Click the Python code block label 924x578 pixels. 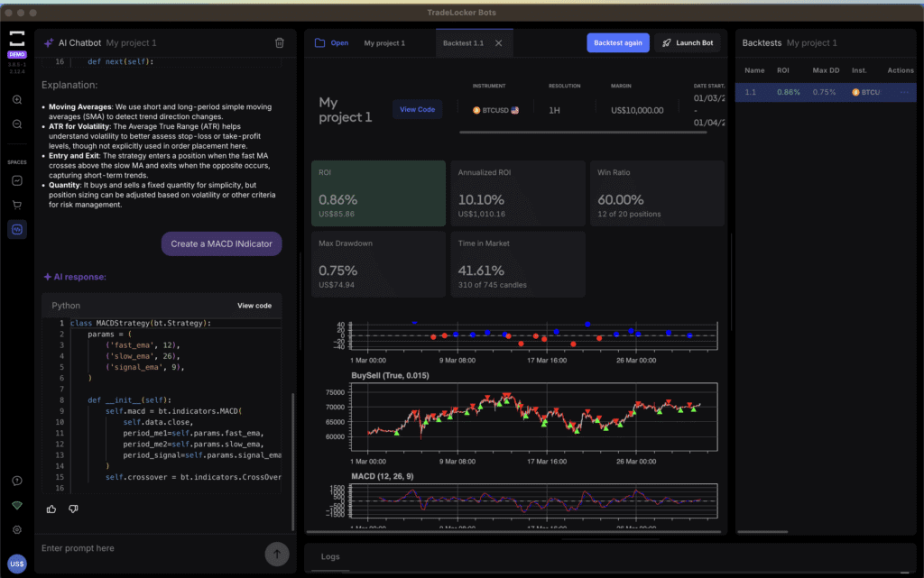point(66,306)
